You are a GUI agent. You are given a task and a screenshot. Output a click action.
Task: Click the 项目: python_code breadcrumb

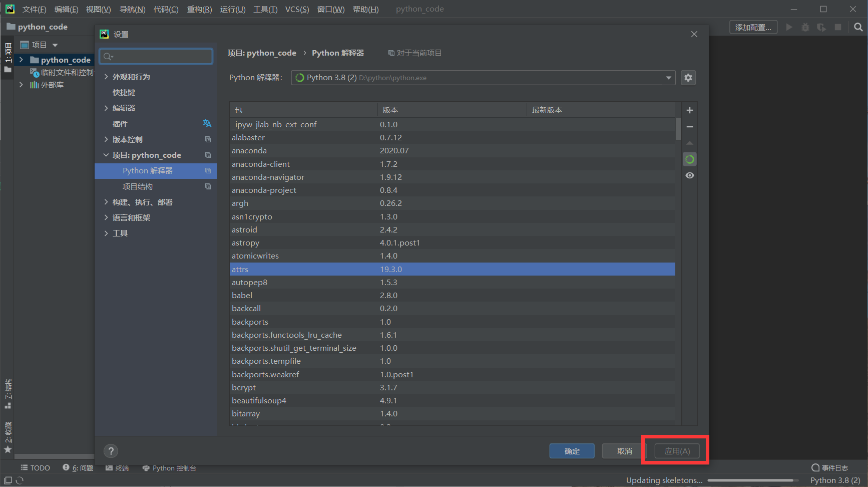(262, 53)
